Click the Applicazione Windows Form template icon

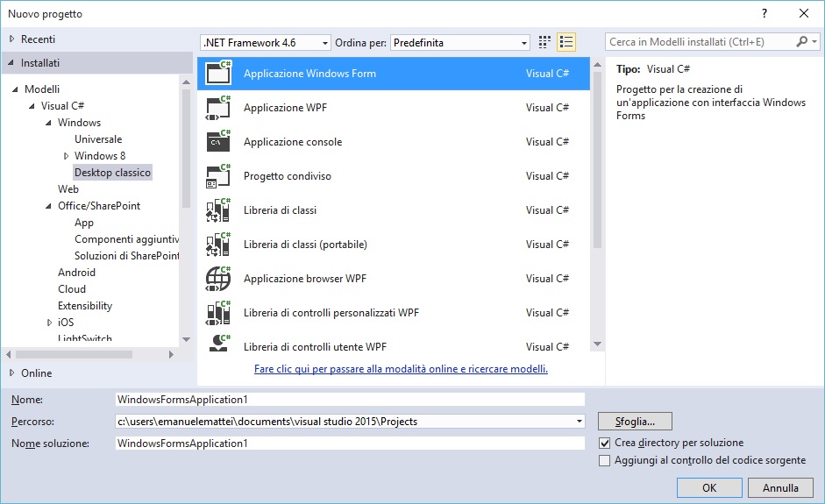point(218,73)
